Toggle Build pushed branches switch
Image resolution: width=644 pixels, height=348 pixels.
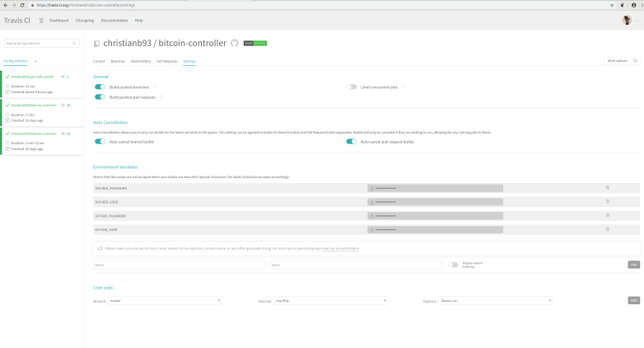(x=100, y=87)
